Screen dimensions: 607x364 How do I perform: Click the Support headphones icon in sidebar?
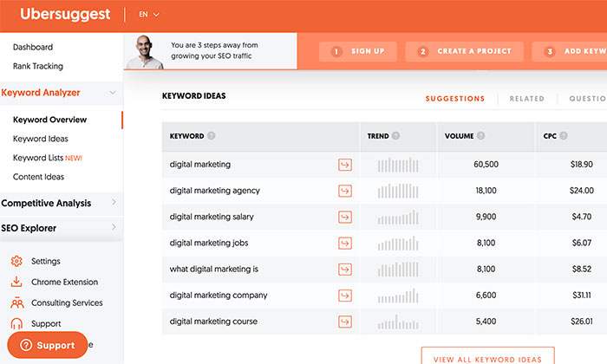click(x=16, y=323)
